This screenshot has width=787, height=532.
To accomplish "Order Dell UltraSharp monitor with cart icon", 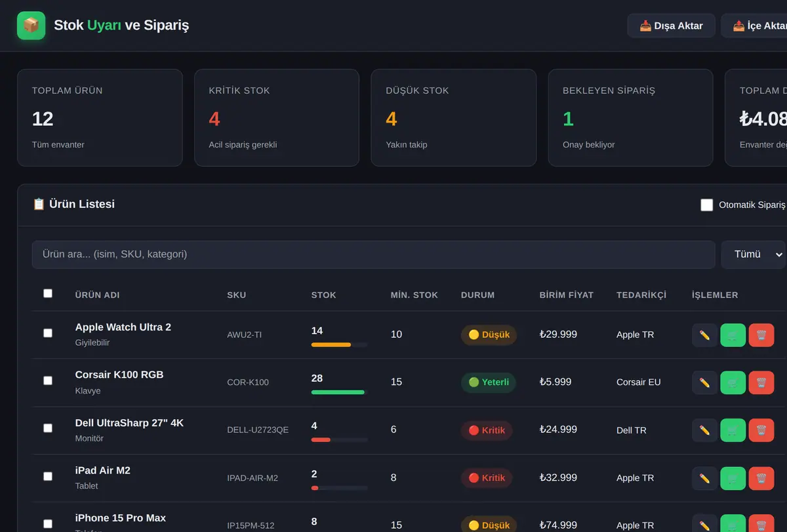I will [733, 430].
